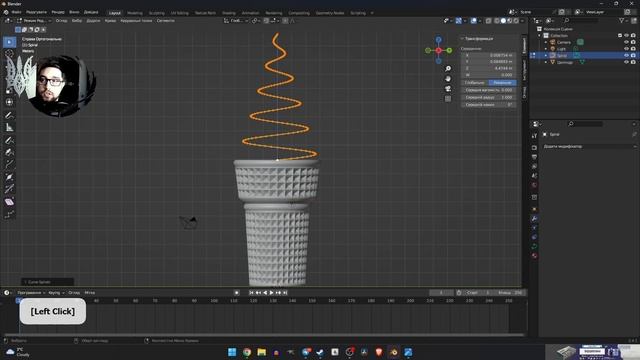The height and width of the screenshot is (360, 640).
Task: Select the Shear tool
Action: [9, 202]
